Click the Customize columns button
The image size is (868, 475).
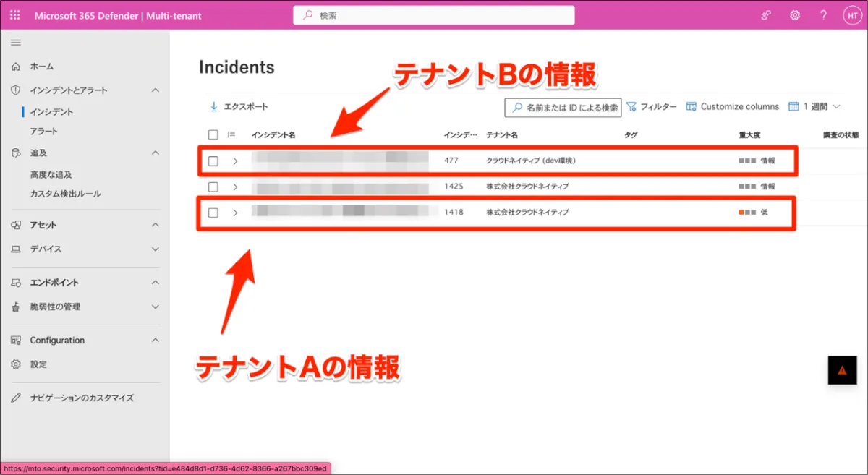733,106
